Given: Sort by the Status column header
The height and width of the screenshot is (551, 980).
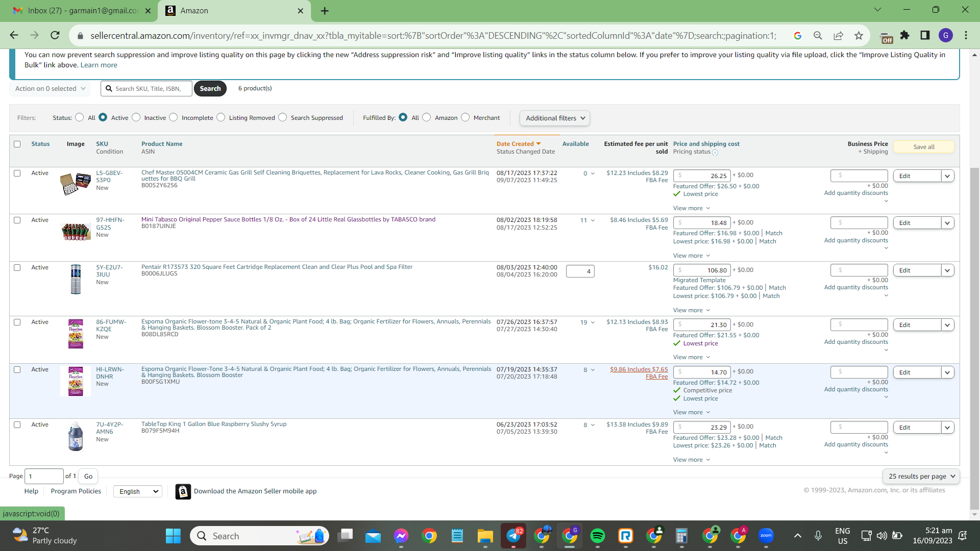Looking at the screenshot, I should (x=40, y=144).
